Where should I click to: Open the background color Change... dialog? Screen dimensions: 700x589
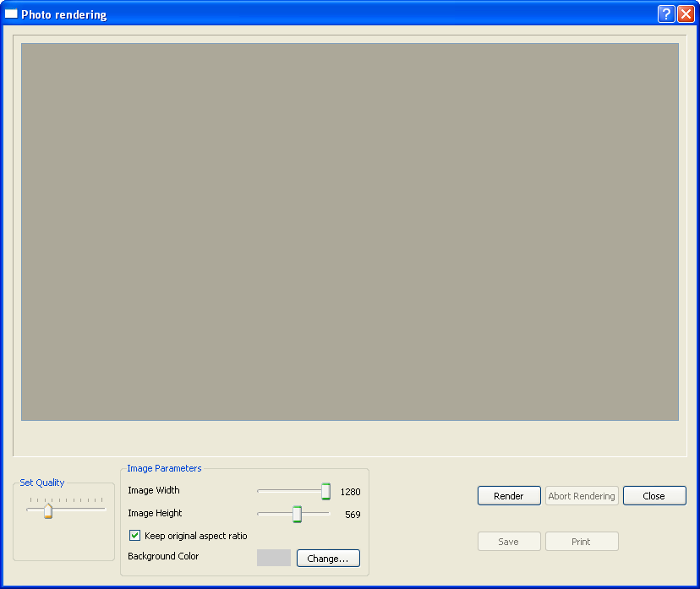click(x=328, y=559)
